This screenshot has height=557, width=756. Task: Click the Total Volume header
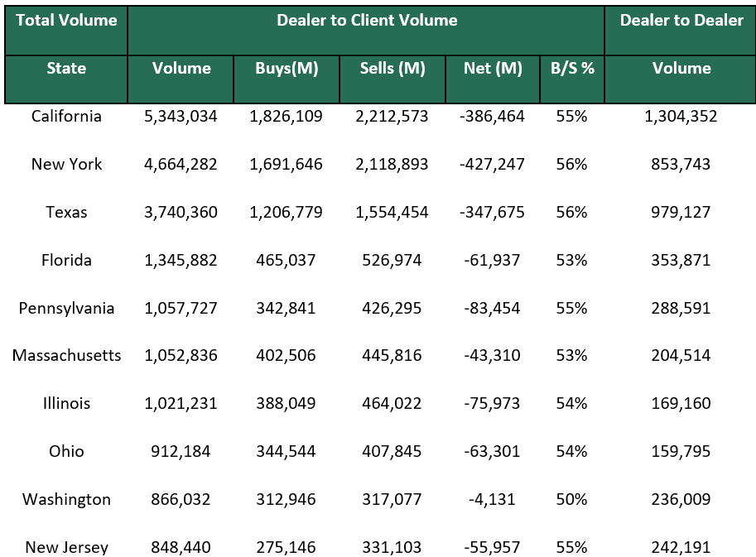pos(65,21)
